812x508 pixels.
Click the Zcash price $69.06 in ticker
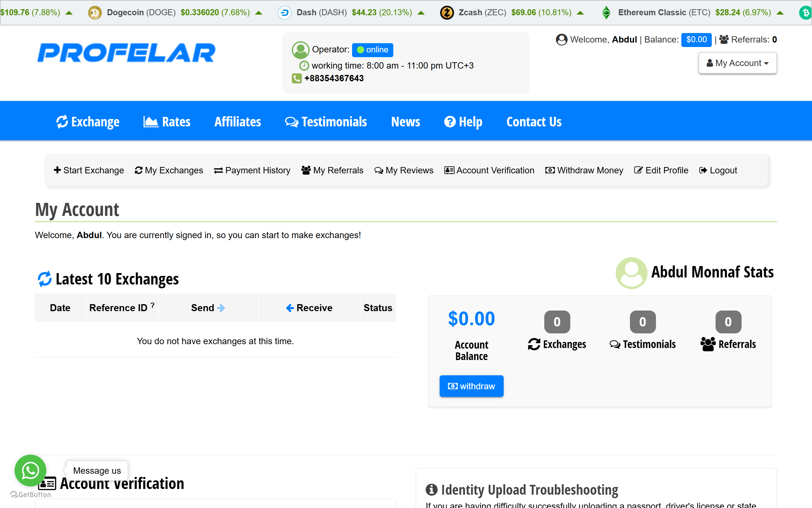(x=523, y=12)
